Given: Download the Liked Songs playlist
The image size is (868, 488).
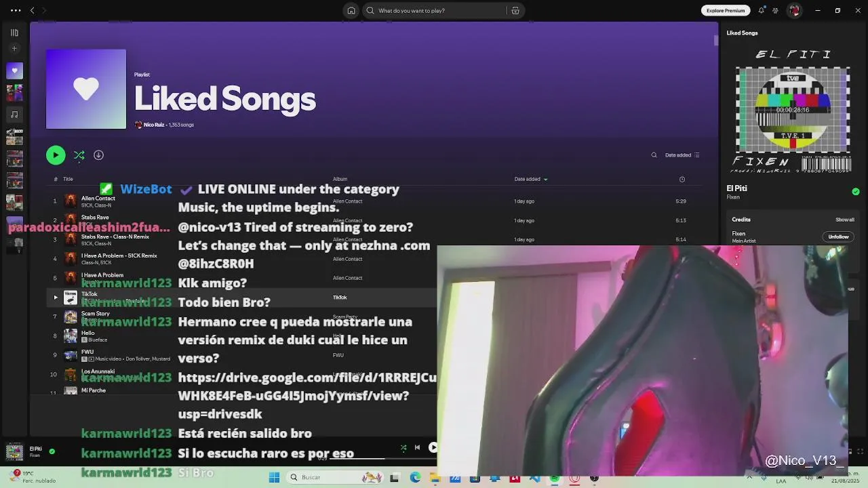Looking at the screenshot, I should [98, 155].
